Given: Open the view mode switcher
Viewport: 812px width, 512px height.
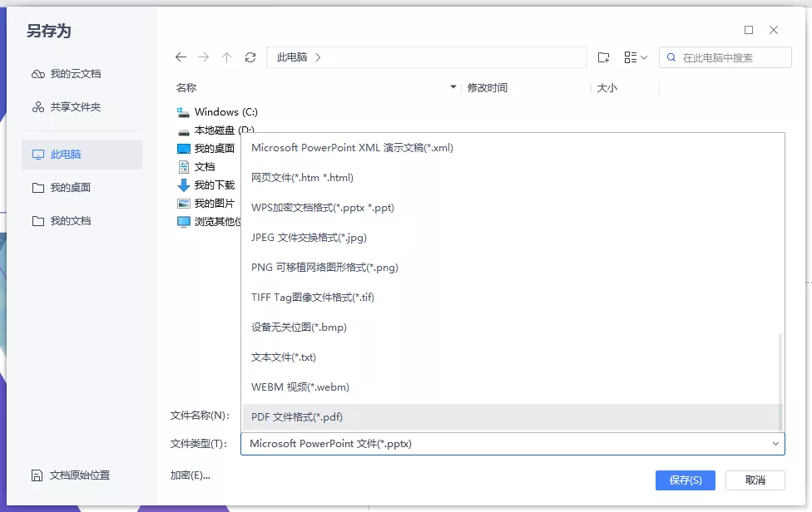Looking at the screenshot, I should coord(636,57).
